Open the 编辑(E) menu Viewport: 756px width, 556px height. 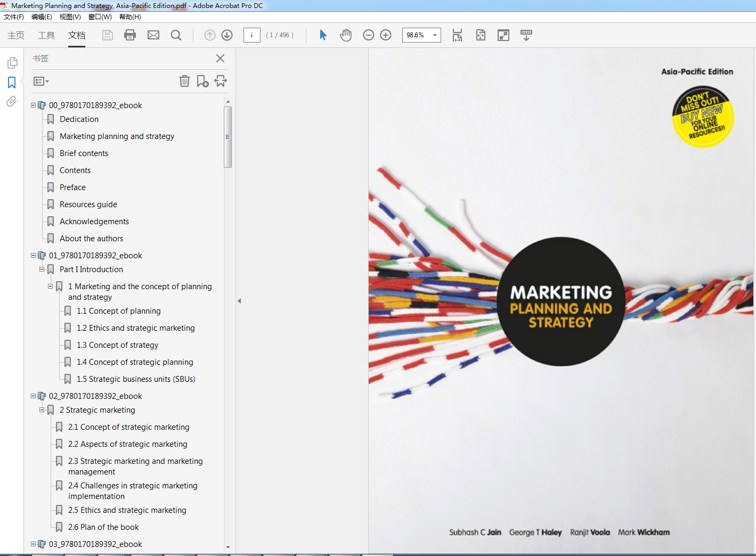(42, 17)
